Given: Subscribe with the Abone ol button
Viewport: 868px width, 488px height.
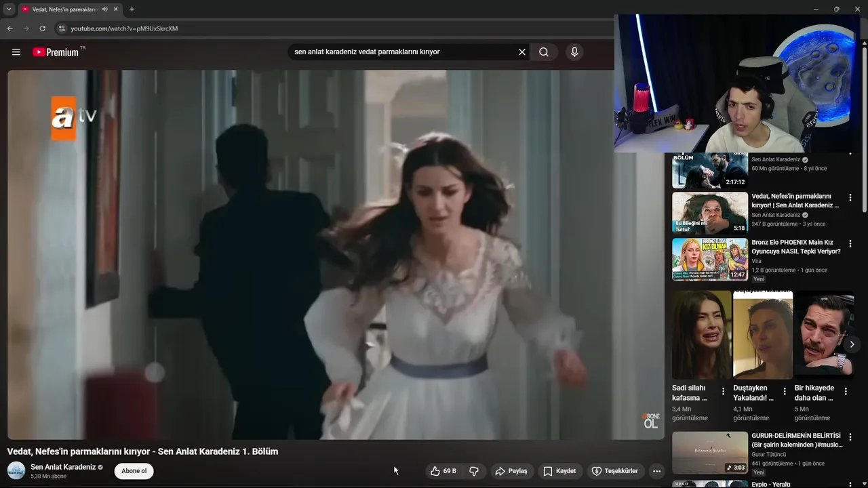Looking at the screenshot, I should point(134,471).
